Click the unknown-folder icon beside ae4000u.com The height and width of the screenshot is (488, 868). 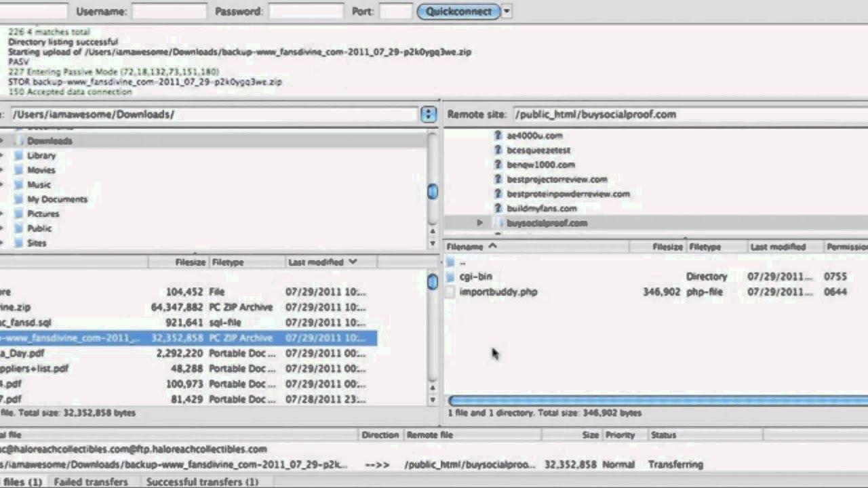pyautogui.click(x=498, y=136)
